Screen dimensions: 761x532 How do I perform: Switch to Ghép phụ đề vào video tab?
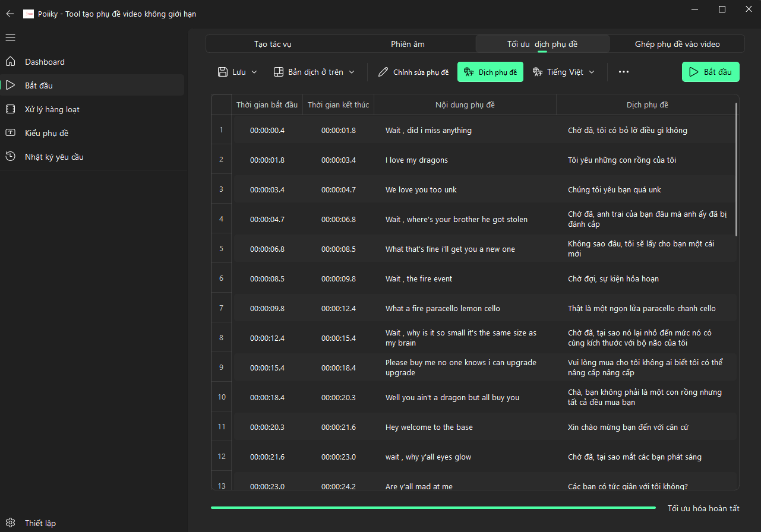(x=677, y=44)
